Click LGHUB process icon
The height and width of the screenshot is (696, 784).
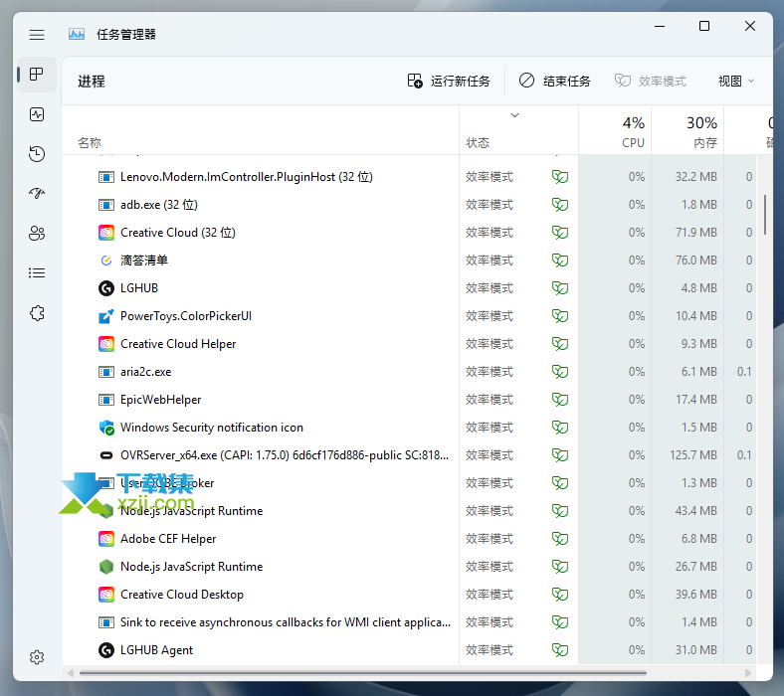click(x=106, y=288)
